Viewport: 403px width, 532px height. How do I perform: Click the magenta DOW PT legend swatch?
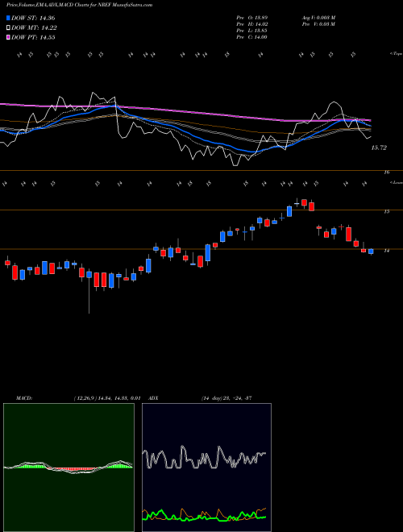[x=8, y=37]
